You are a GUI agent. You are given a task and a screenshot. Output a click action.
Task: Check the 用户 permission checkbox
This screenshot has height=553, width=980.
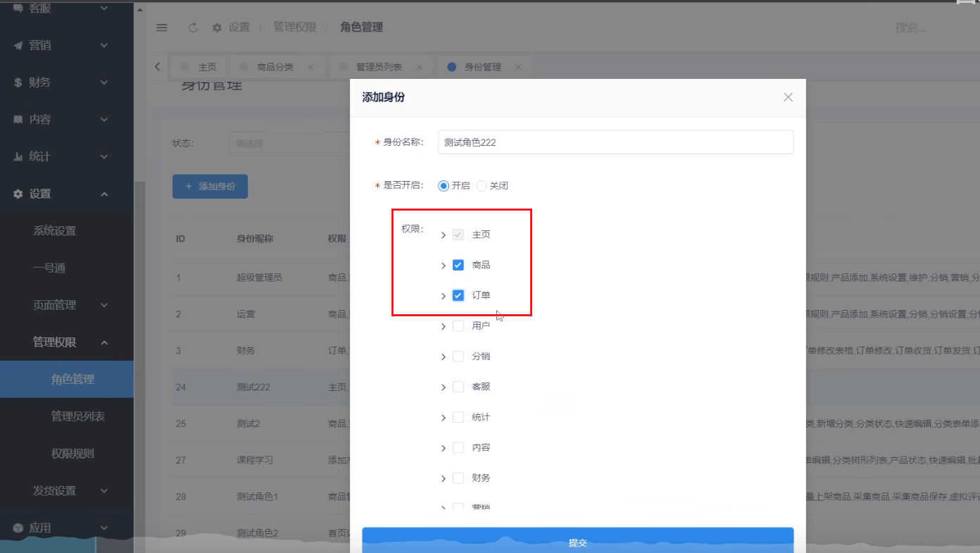(x=458, y=326)
